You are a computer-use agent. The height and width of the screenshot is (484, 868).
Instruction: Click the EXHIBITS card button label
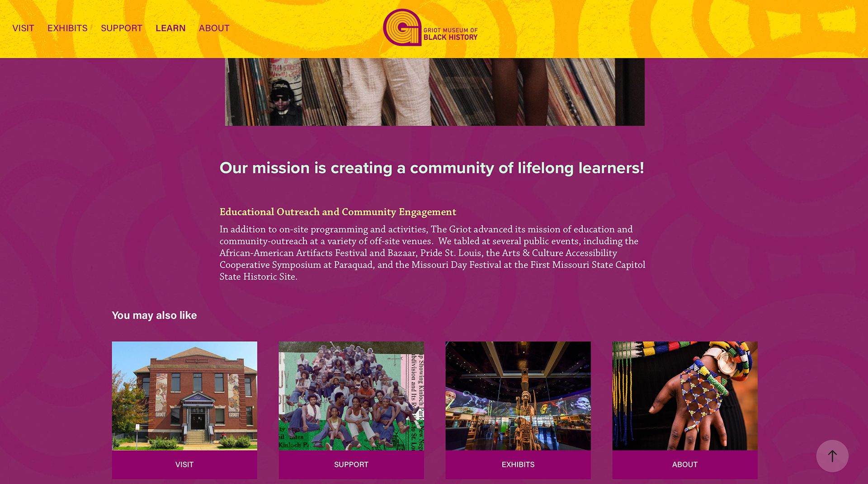point(518,465)
